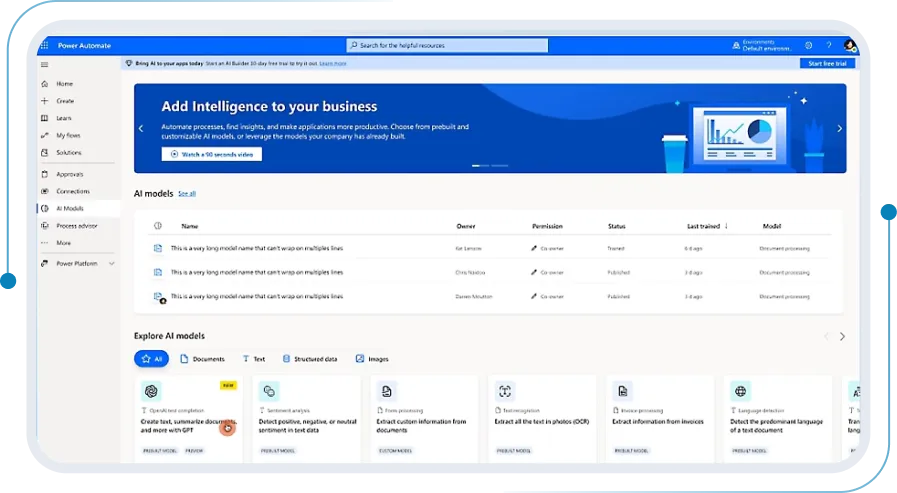
Task: Go to Home in the sidebar
Action: 64,84
